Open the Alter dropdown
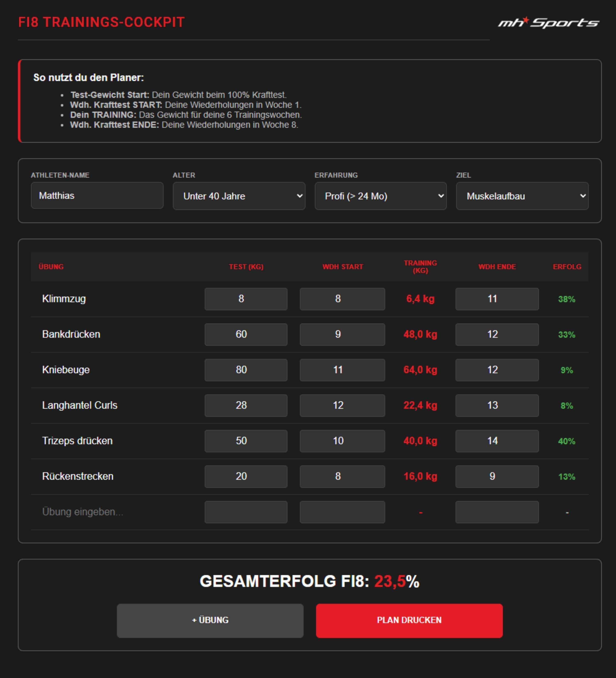616x678 pixels. [239, 196]
